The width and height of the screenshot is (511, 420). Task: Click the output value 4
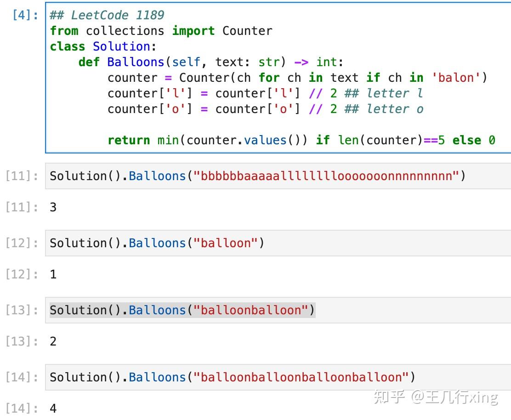[x=53, y=409]
